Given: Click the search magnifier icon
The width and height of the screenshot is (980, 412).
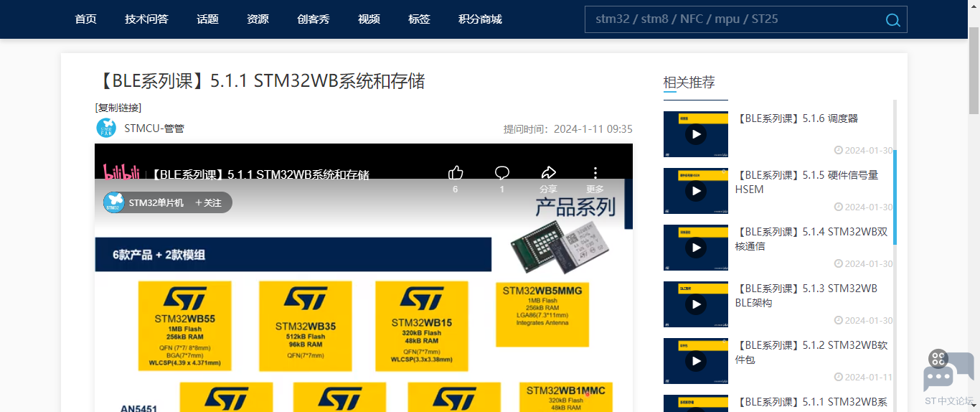Looking at the screenshot, I should point(892,20).
